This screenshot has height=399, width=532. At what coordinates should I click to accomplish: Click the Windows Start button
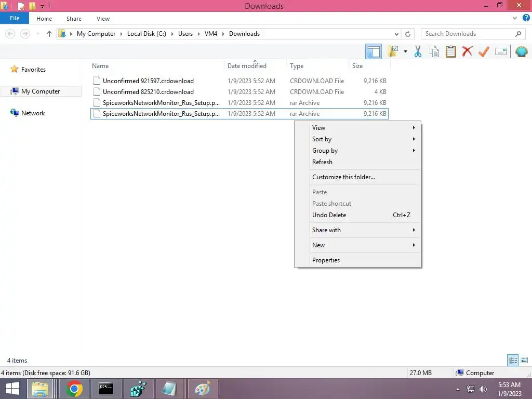[x=12, y=389]
